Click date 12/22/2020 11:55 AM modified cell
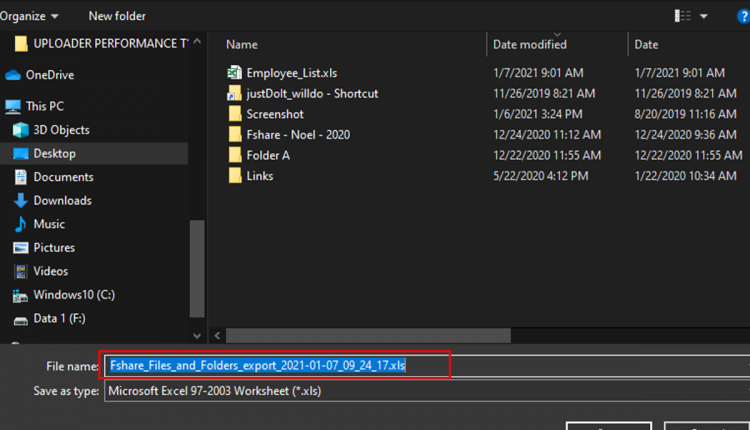The height and width of the screenshot is (430, 750). pyautogui.click(x=547, y=155)
